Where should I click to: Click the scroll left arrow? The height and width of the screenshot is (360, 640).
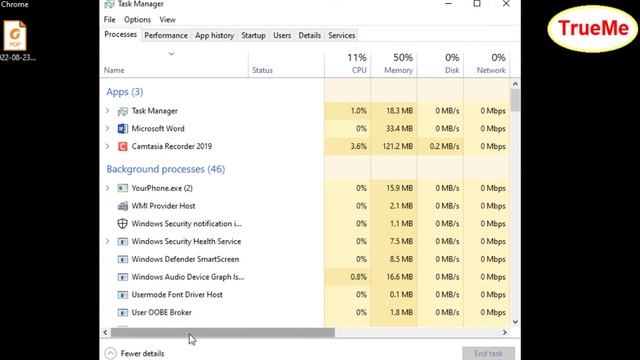[106, 333]
